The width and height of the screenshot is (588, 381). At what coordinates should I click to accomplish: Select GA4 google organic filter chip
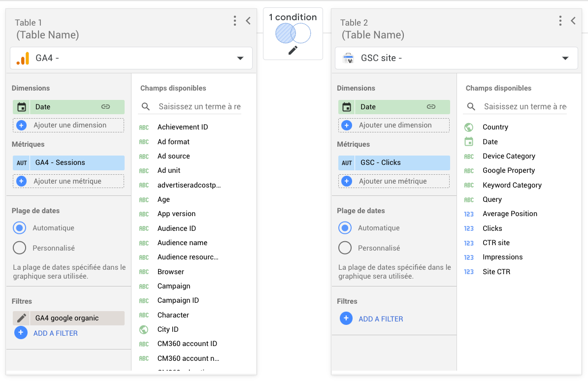tap(68, 318)
